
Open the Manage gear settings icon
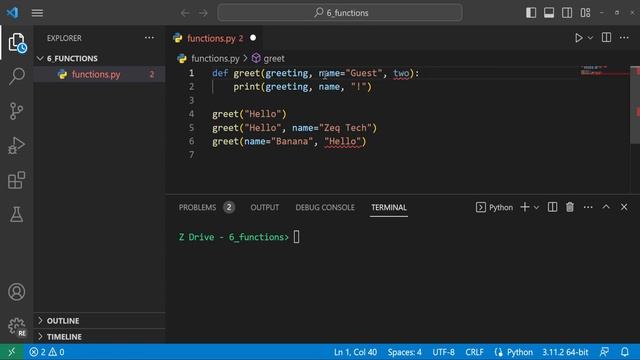(x=17, y=327)
